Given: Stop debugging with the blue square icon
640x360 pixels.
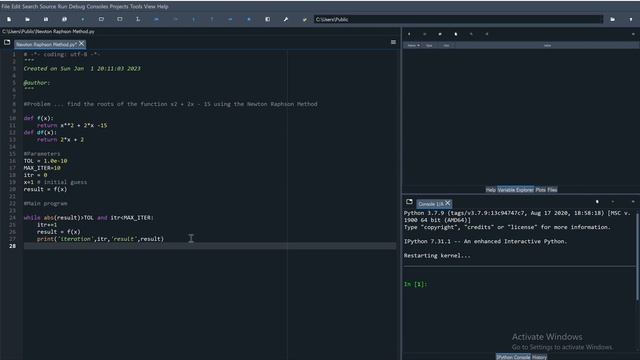Looking at the screenshot, I should [x=249, y=19].
